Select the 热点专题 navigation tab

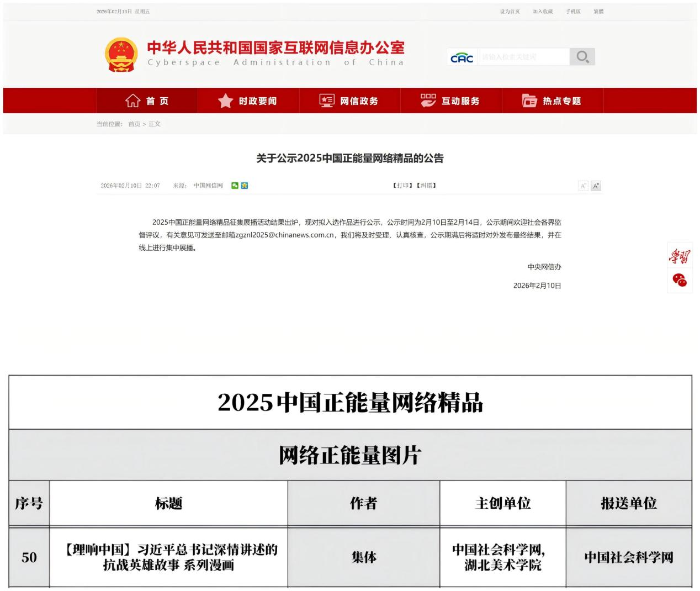click(x=552, y=101)
